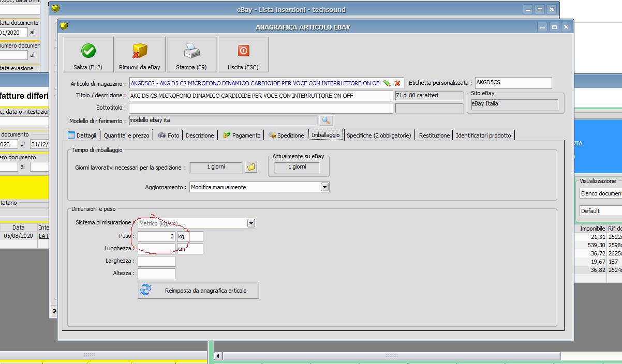Switch to the Restituzione tab
This screenshot has height=364, width=622.
point(434,135)
